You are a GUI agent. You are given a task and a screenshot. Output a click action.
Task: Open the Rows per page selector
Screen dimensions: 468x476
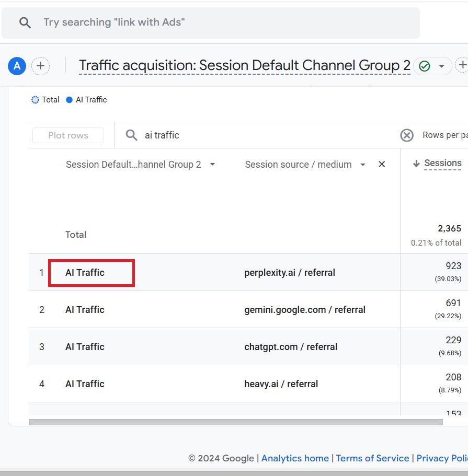pyautogui.click(x=445, y=135)
